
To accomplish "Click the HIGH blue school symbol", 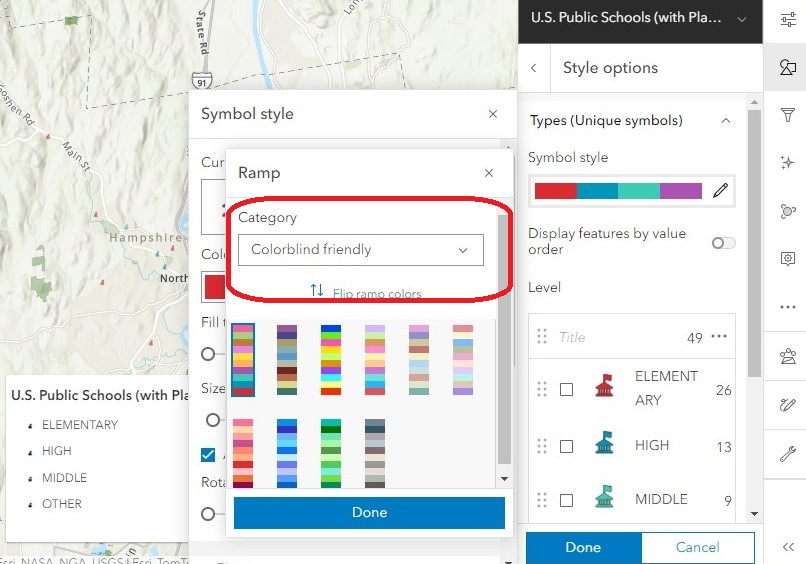I will [604, 442].
